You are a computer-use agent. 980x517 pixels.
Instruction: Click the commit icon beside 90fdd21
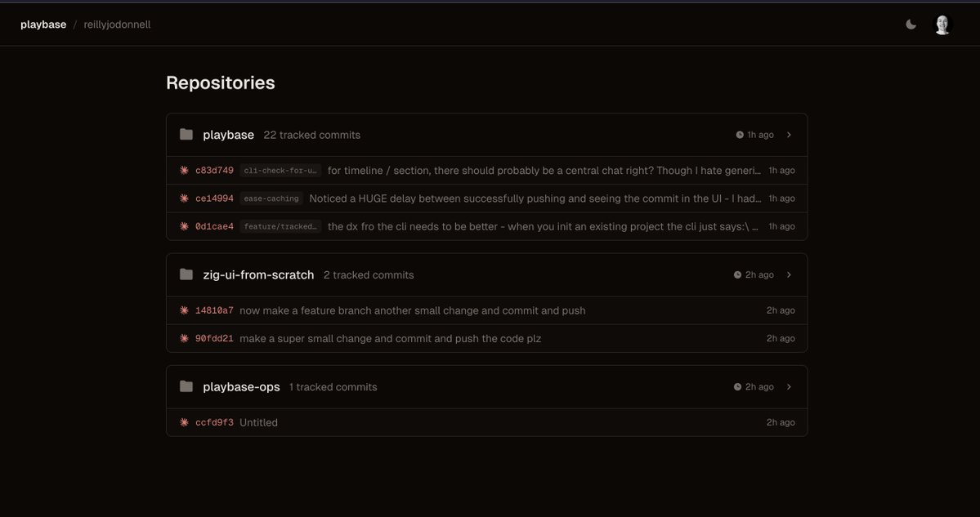pos(184,337)
